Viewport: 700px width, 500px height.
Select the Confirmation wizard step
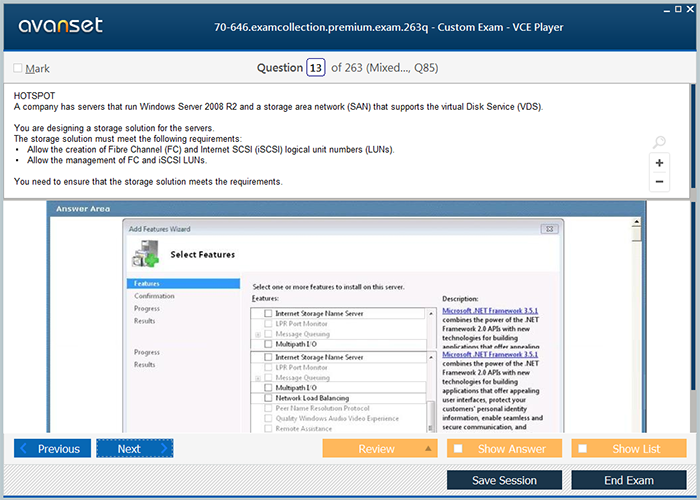(x=154, y=296)
